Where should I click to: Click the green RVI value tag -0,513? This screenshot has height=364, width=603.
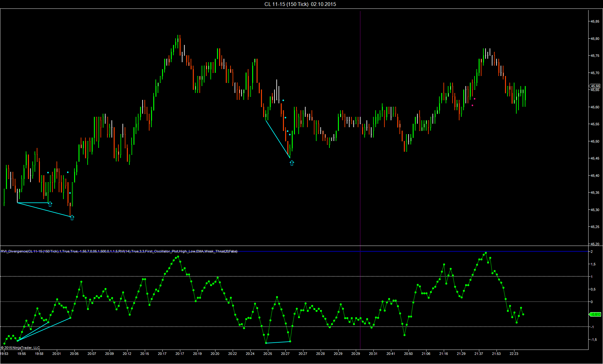tap(595, 314)
